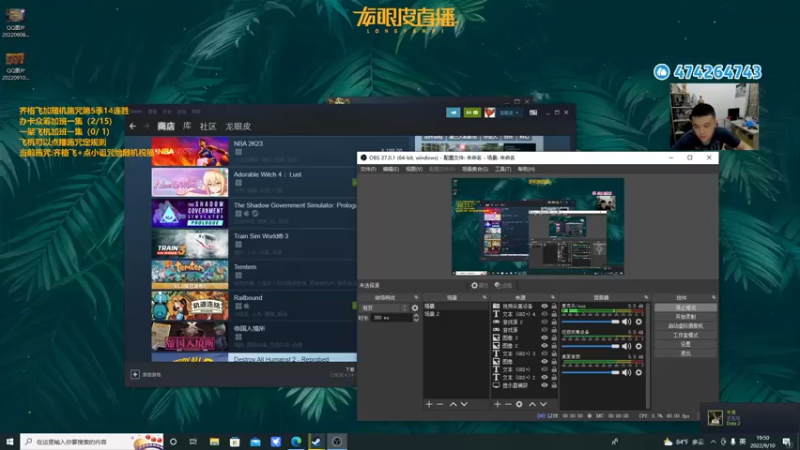Image resolution: width=800 pixels, height=450 pixels.
Task: Open OBS 视图(V) menu
Action: pyautogui.click(x=414, y=169)
